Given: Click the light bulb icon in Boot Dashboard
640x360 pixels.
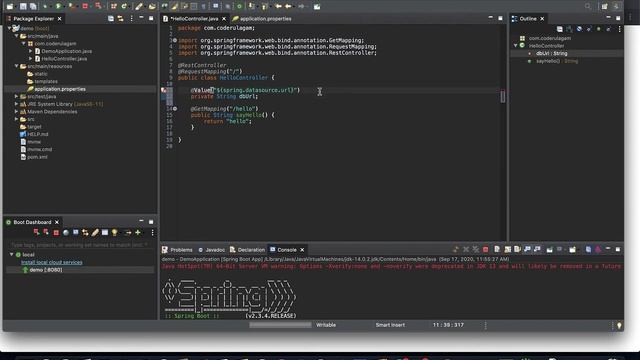Looking at the screenshot, I should tap(115, 233).
